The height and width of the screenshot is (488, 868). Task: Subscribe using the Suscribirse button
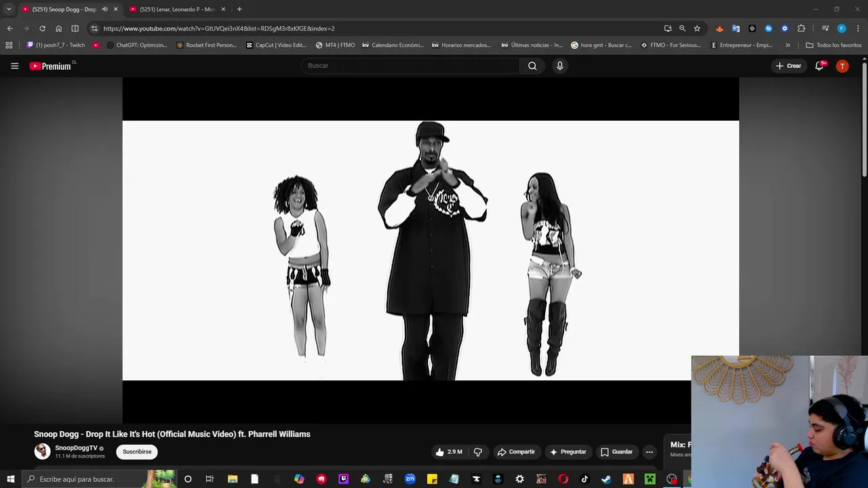[137, 451]
